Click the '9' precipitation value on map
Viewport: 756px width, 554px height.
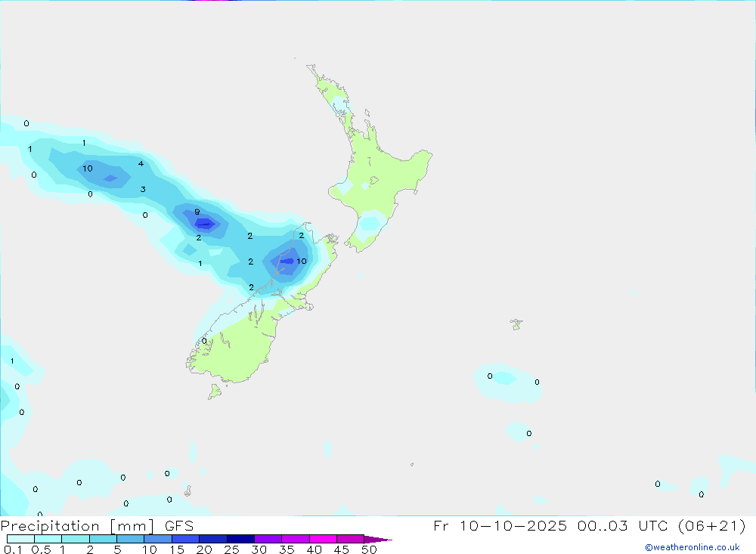tap(197, 212)
